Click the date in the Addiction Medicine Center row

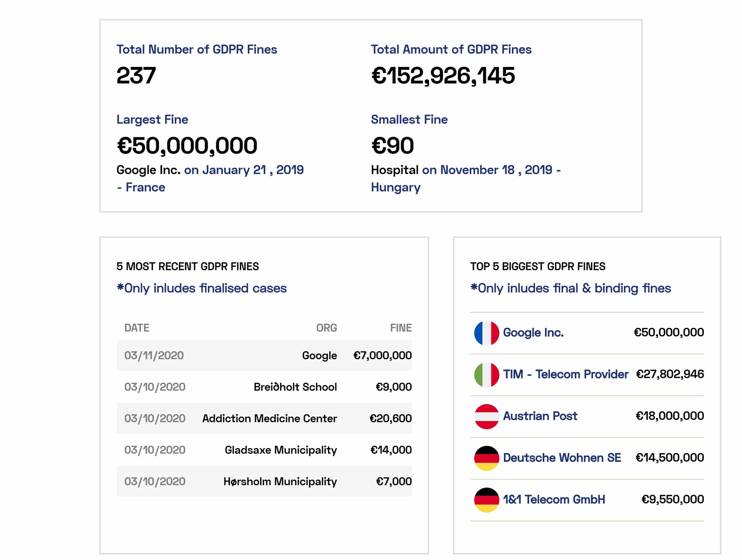[x=155, y=418]
